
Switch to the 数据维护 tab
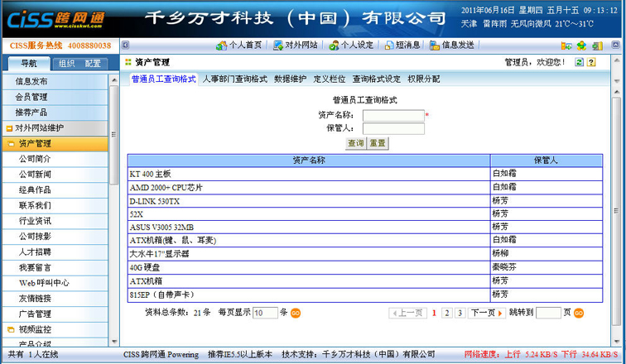(x=290, y=79)
